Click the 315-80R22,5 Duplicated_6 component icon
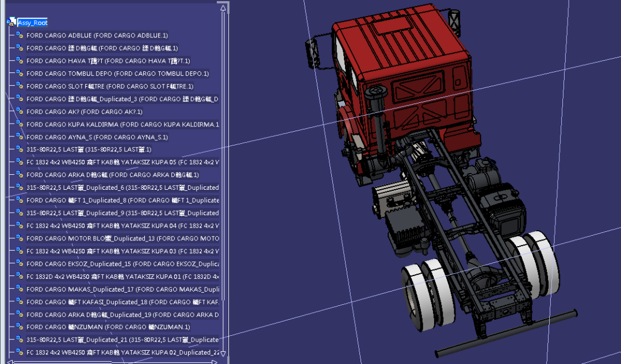The height and width of the screenshot is (364, 621). pyautogui.click(x=20, y=187)
